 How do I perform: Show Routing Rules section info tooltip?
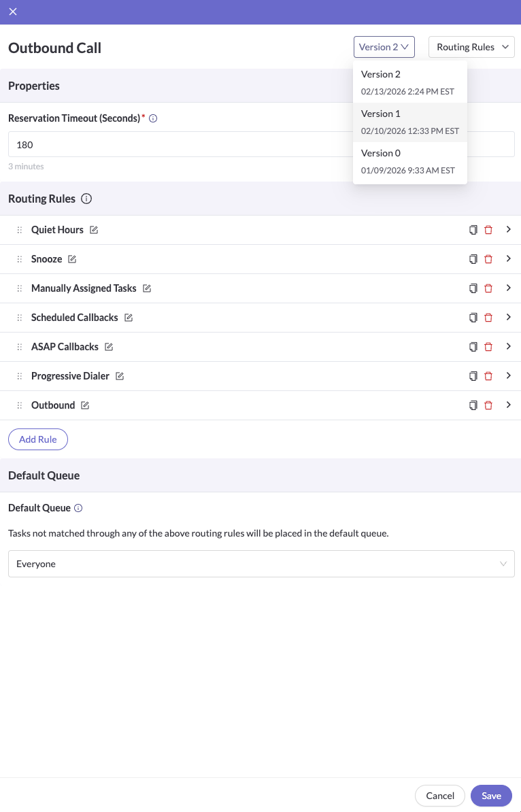[86, 199]
